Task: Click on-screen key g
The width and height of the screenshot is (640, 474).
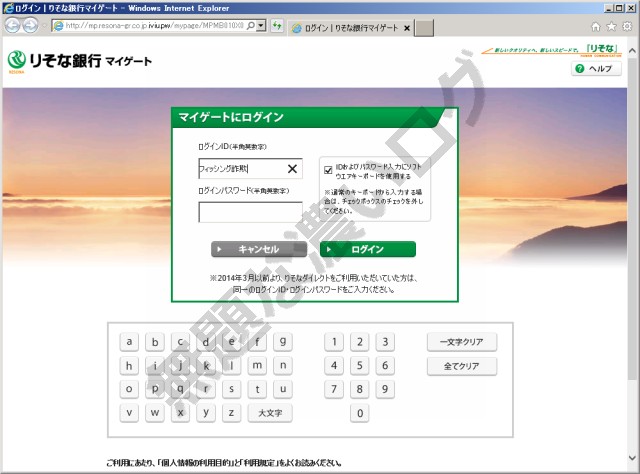Action: click(x=282, y=342)
